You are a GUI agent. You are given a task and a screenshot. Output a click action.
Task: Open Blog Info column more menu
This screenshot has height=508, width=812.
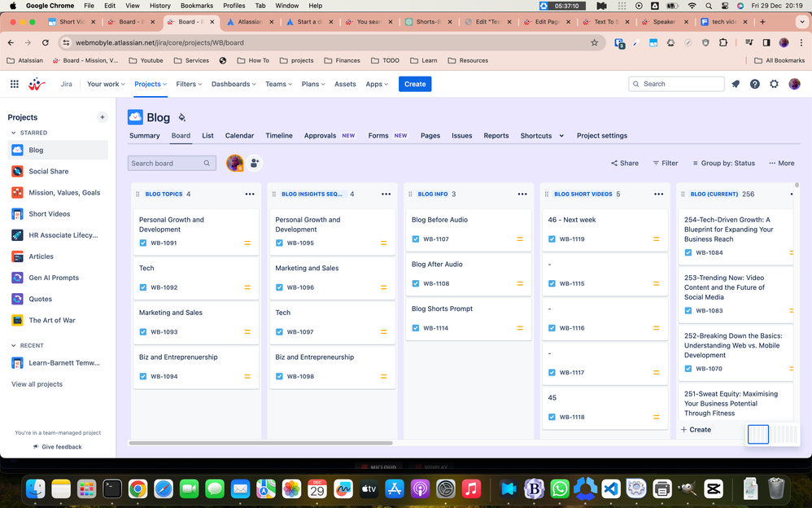[x=522, y=194]
